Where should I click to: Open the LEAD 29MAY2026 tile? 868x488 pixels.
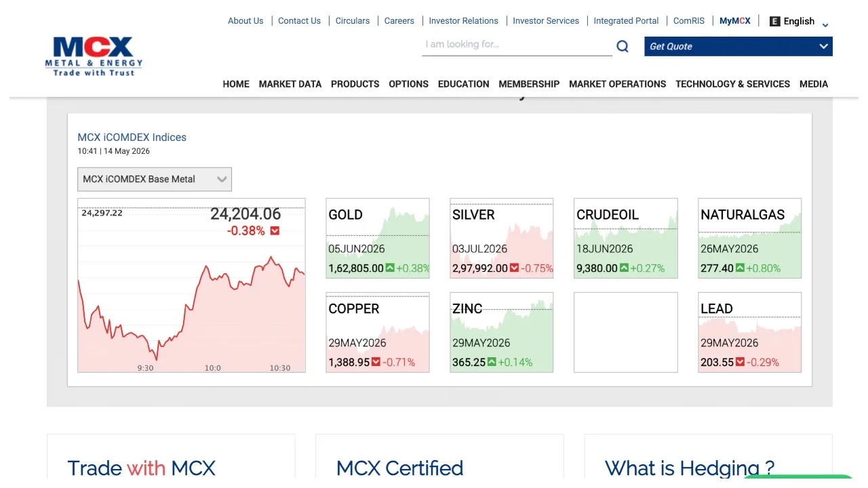click(750, 332)
